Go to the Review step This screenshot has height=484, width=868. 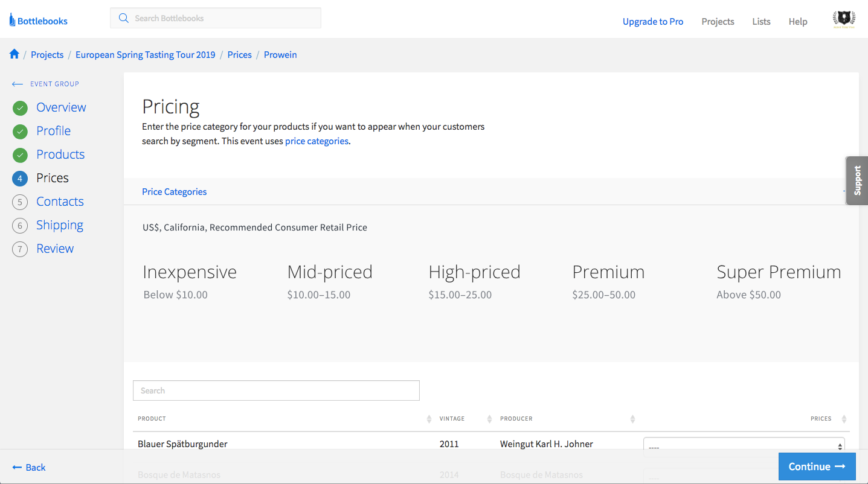click(x=55, y=249)
